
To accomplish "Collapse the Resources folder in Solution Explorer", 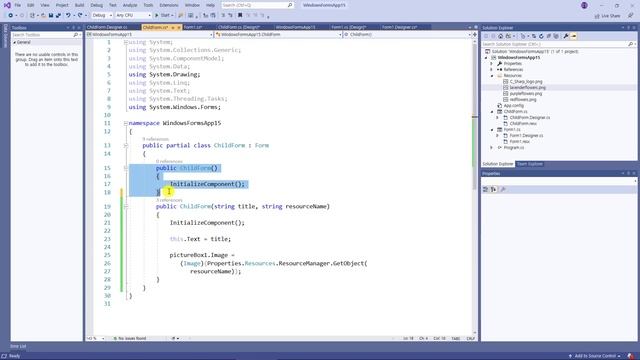I will tap(492, 76).
